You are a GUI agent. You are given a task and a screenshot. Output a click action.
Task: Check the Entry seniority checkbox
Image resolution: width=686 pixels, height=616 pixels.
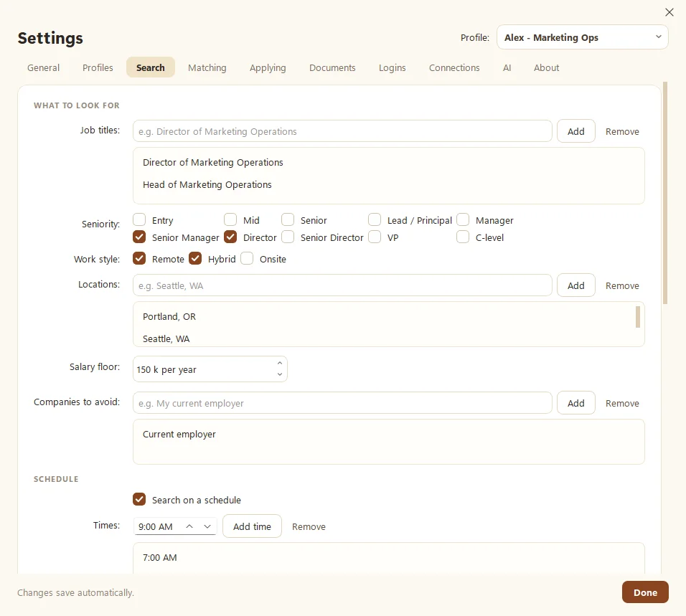coord(139,219)
